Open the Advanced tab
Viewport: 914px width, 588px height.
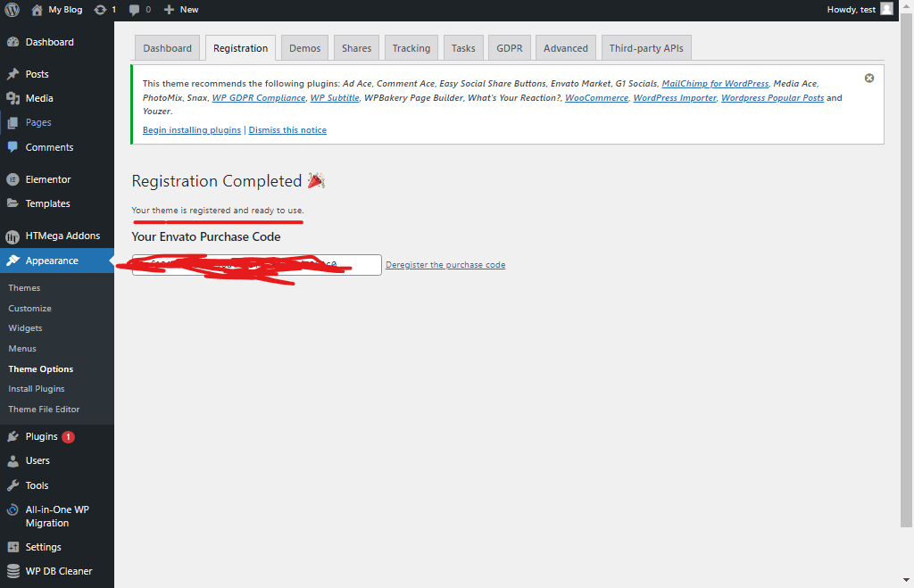click(566, 48)
